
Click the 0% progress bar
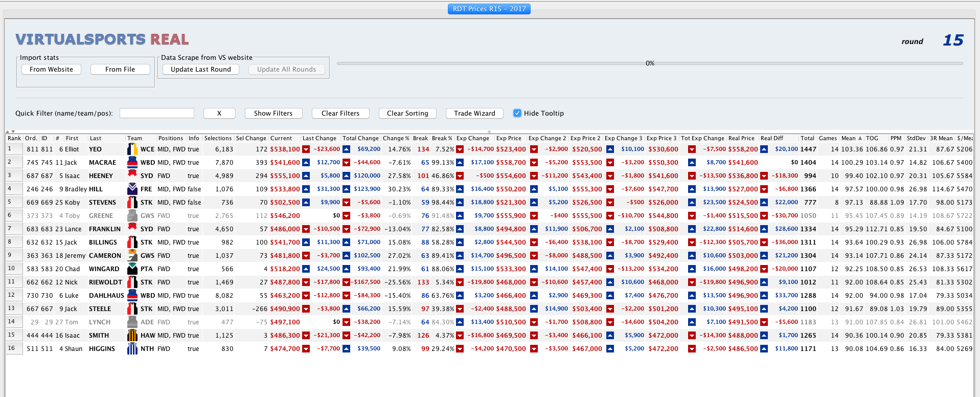coord(650,63)
